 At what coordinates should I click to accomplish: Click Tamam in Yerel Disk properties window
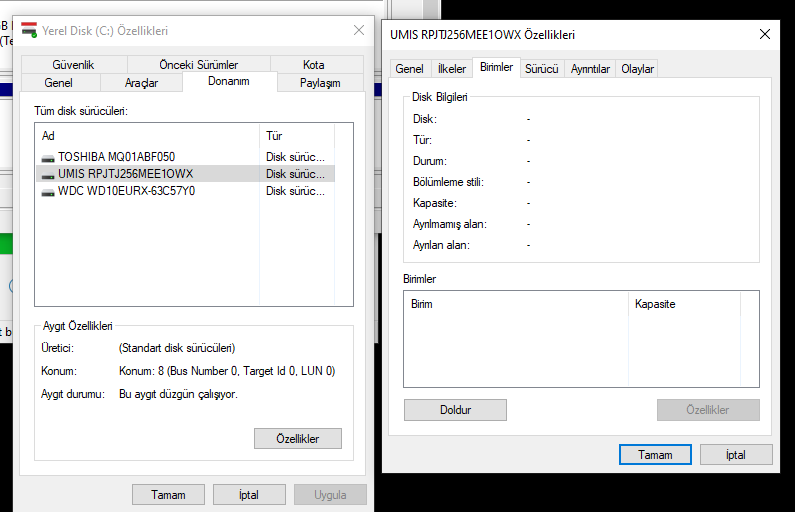point(168,495)
